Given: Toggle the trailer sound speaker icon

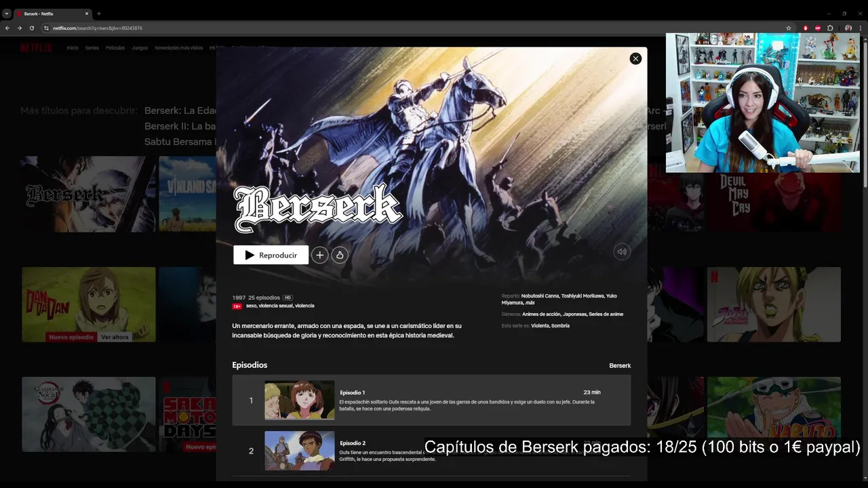Looking at the screenshot, I should [x=622, y=251].
